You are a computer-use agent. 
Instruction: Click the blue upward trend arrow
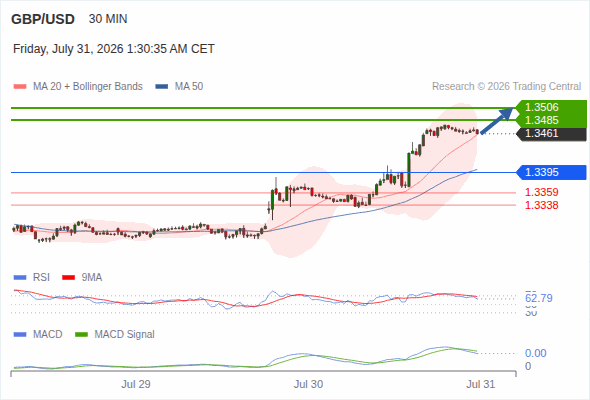(x=497, y=120)
